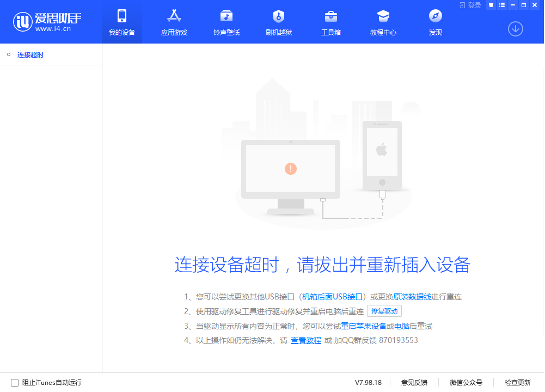Click 检查更新 to check for updates
Screen dimensions: 545x392
[518, 383]
